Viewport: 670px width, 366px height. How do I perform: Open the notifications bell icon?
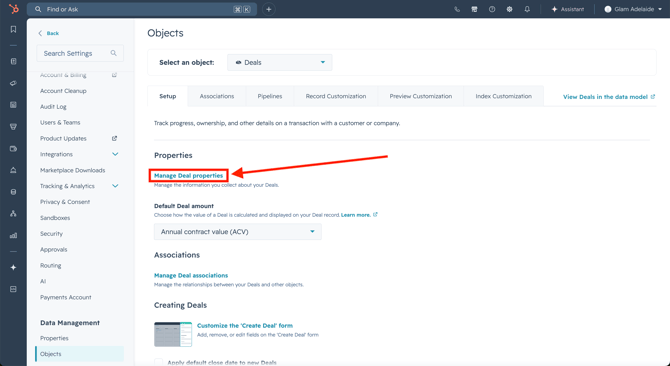pos(527,9)
